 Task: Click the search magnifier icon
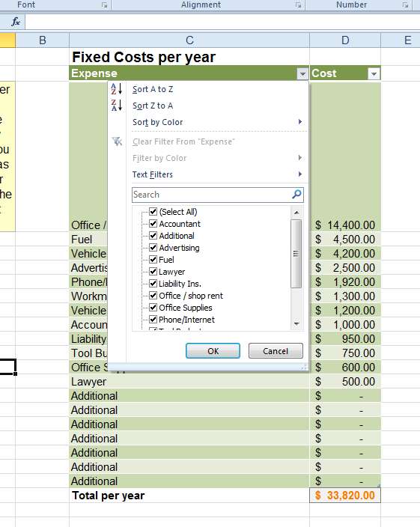tap(296, 195)
